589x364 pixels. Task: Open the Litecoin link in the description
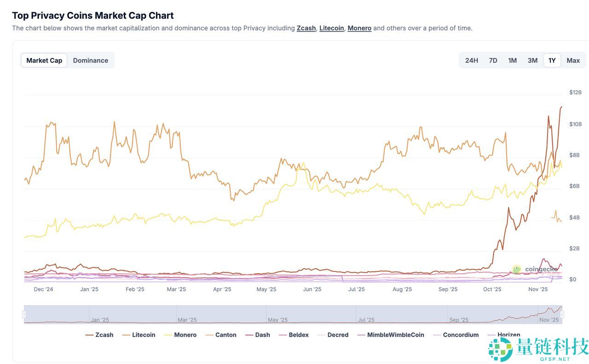point(331,28)
